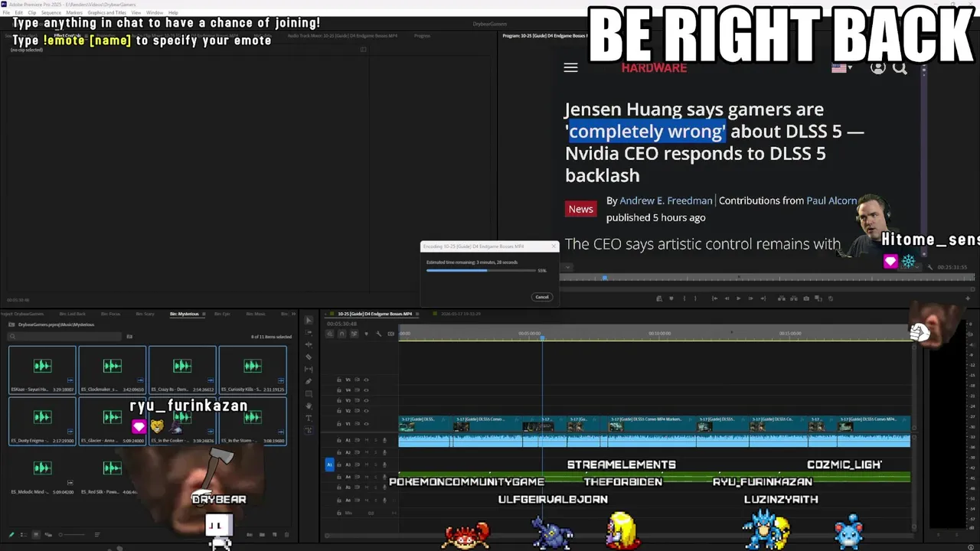Click the website search magnifier
This screenshot has width=980, height=551.
click(x=900, y=68)
